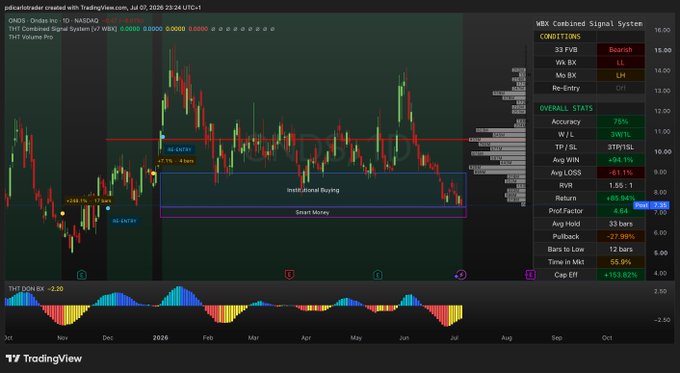Click the THT Volume Pro legend

coord(31,37)
